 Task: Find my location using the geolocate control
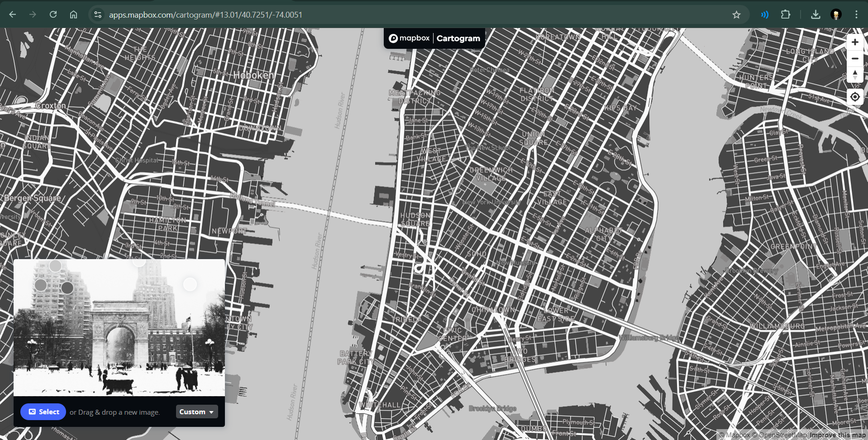pyautogui.click(x=855, y=97)
